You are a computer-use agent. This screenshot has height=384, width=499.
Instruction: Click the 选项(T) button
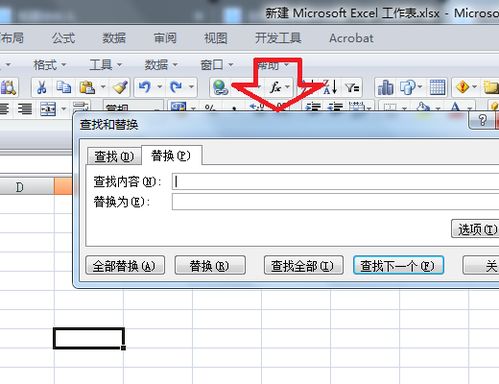[x=475, y=229]
